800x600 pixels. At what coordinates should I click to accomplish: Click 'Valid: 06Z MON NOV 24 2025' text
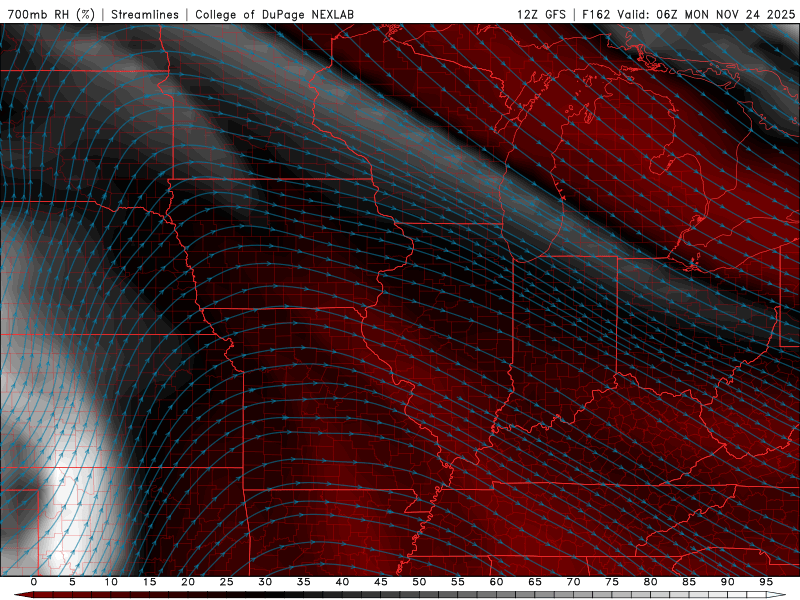point(706,14)
